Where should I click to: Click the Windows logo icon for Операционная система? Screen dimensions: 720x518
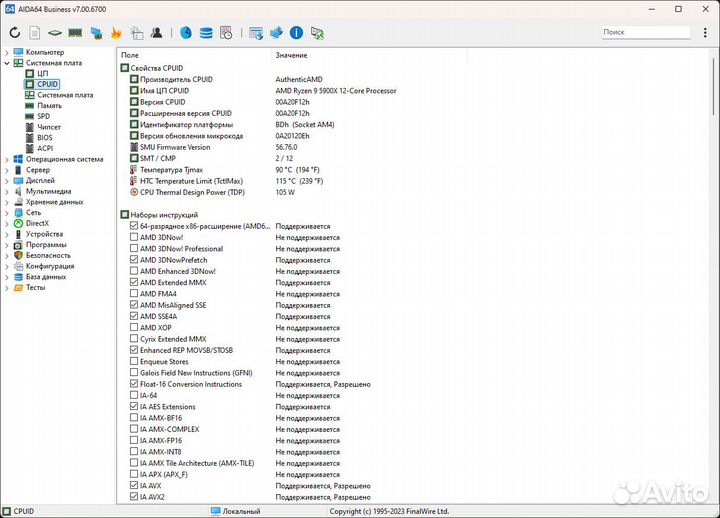tap(18, 159)
